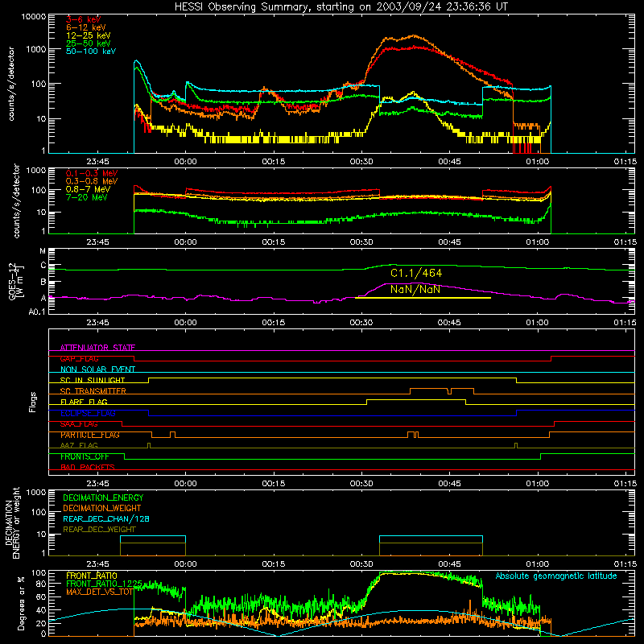644x644 pixels.
Task: Click the 0.3-0.8 MeV legend label
Action: (92, 181)
